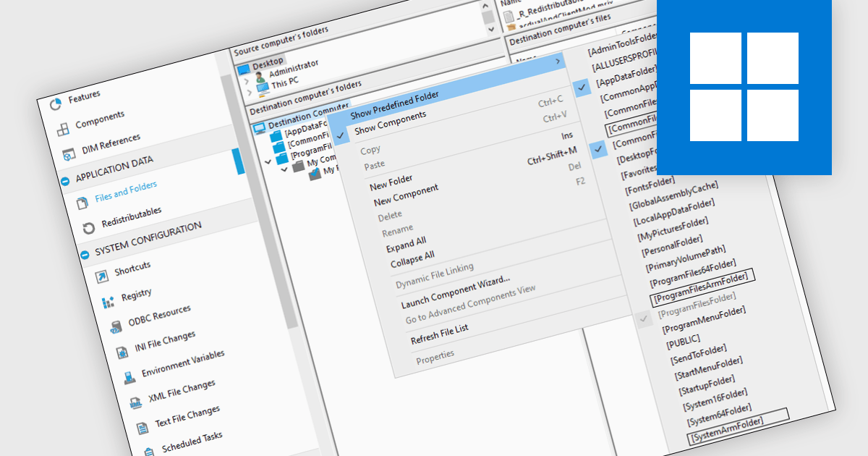Select Expand All in context menu
Image resolution: width=868 pixels, height=456 pixels.
pos(406,245)
